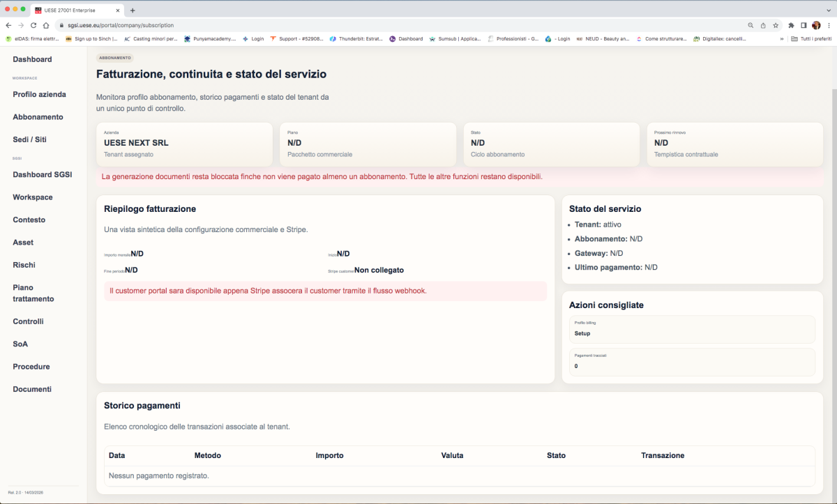Reload the page with the refresh icon
The height and width of the screenshot is (504, 837).
[x=33, y=25]
